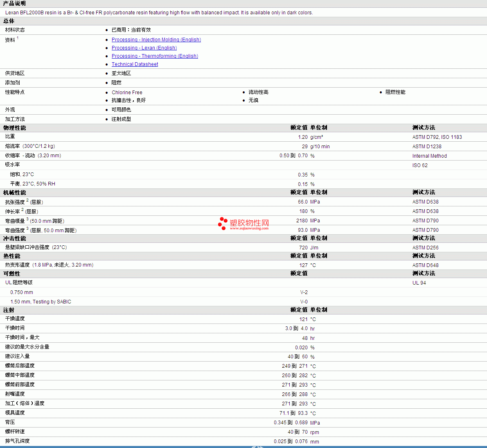Click the mold temperature value 71.1 到 93.3
The image size is (487, 448).
tap(293, 413)
